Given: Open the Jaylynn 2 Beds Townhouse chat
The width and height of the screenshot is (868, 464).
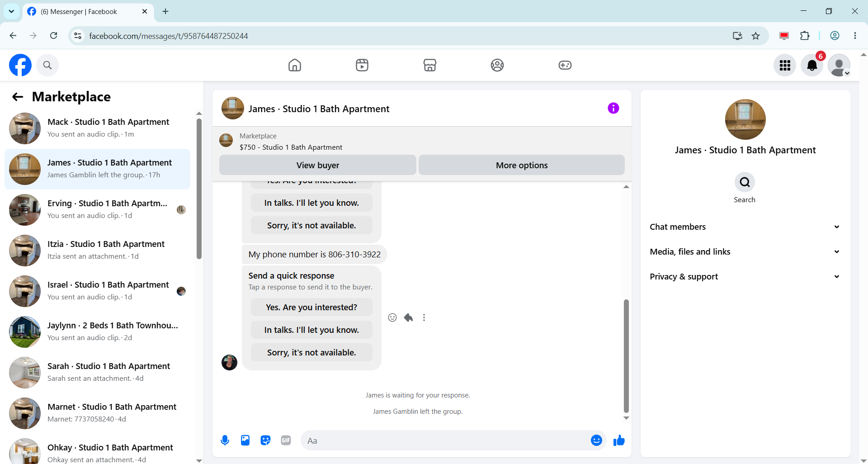Looking at the screenshot, I should (97, 332).
